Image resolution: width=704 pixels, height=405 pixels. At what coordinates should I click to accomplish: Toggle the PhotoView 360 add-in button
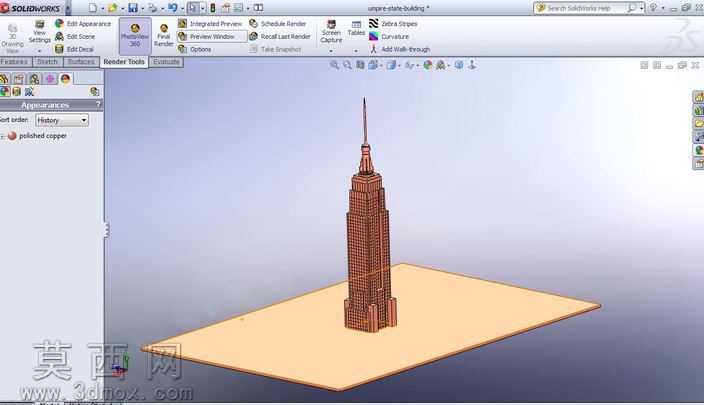click(x=135, y=36)
